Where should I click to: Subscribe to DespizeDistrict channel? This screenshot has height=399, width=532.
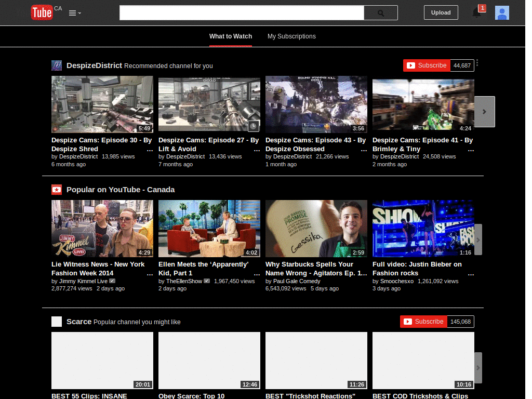click(x=427, y=65)
